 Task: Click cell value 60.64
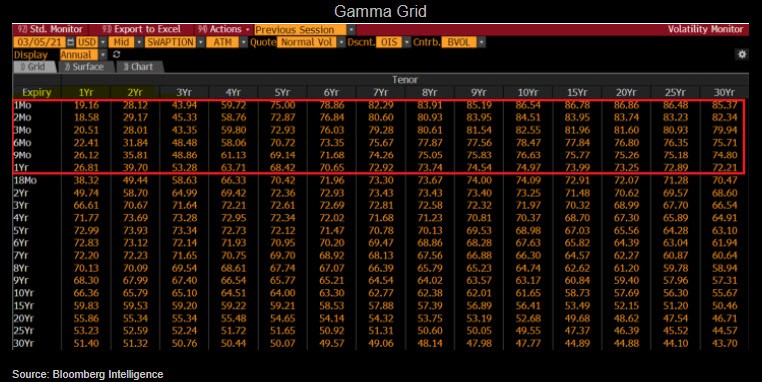pyautogui.click(x=724, y=256)
